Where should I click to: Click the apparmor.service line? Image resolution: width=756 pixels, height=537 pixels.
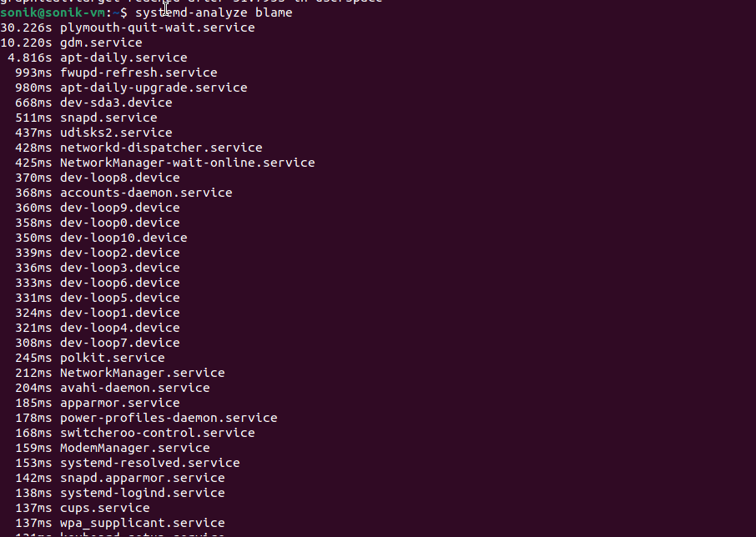click(119, 403)
